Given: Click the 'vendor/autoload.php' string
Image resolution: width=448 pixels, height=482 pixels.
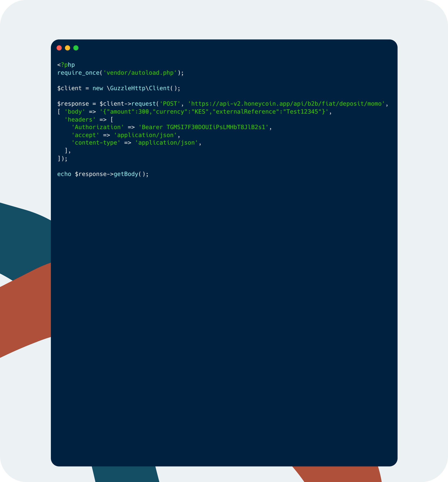Looking at the screenshot, I should (x=140, y=73).
